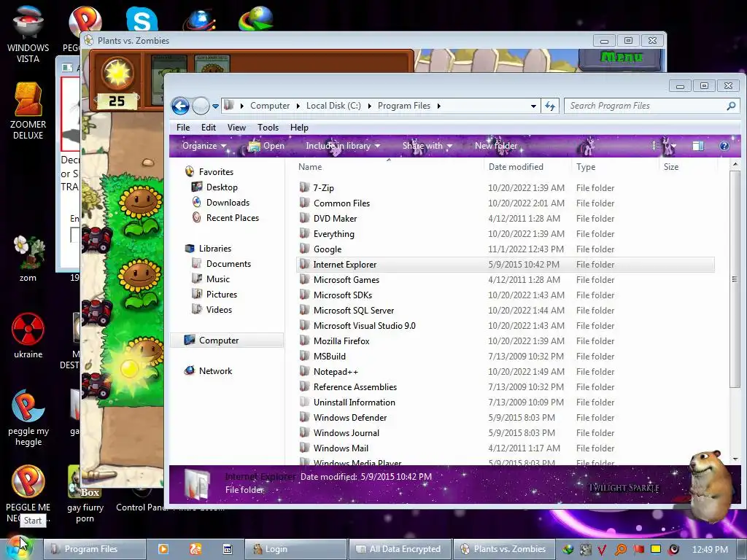Open the Music library

(x=217, y=279)
